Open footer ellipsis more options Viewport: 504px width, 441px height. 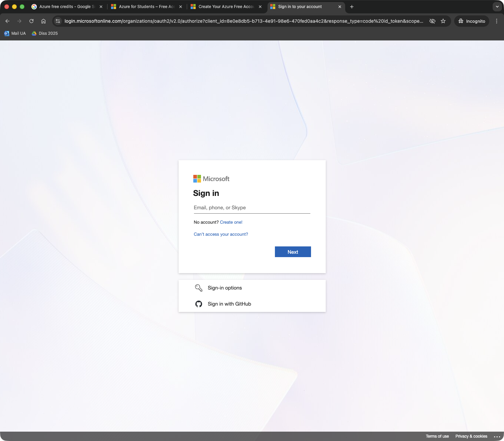click(x=497, y=437)
